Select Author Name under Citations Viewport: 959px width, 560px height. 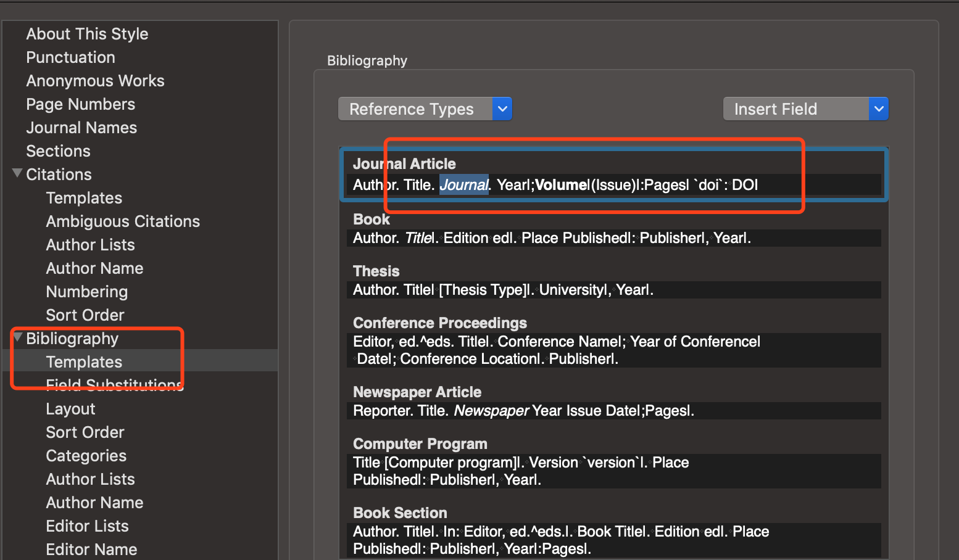coord(94,268)
